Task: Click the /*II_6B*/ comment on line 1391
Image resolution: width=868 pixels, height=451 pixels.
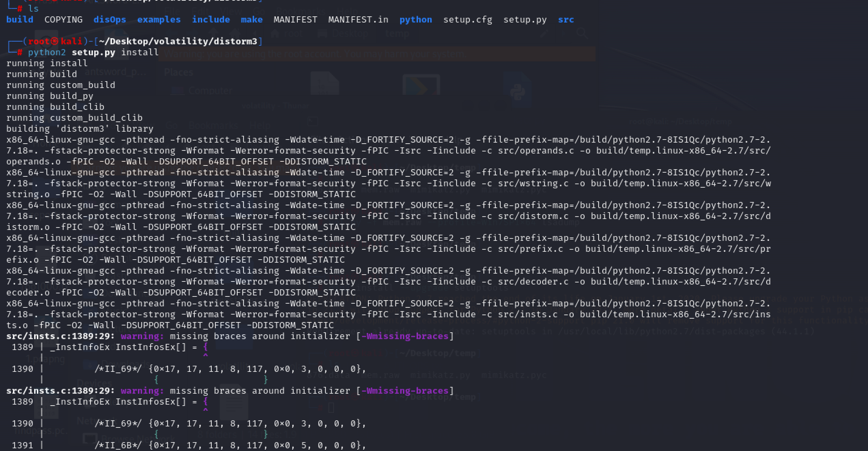Action: tap(118, 446)
